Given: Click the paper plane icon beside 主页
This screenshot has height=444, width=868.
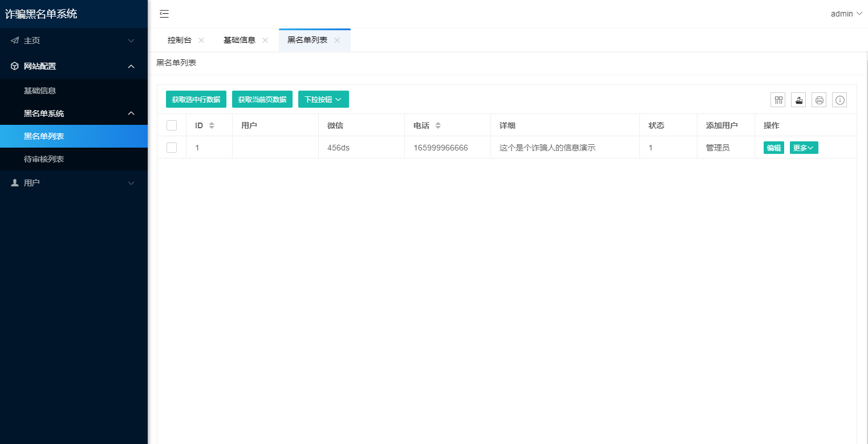Looking at the screenshot, I should [15, 40].
